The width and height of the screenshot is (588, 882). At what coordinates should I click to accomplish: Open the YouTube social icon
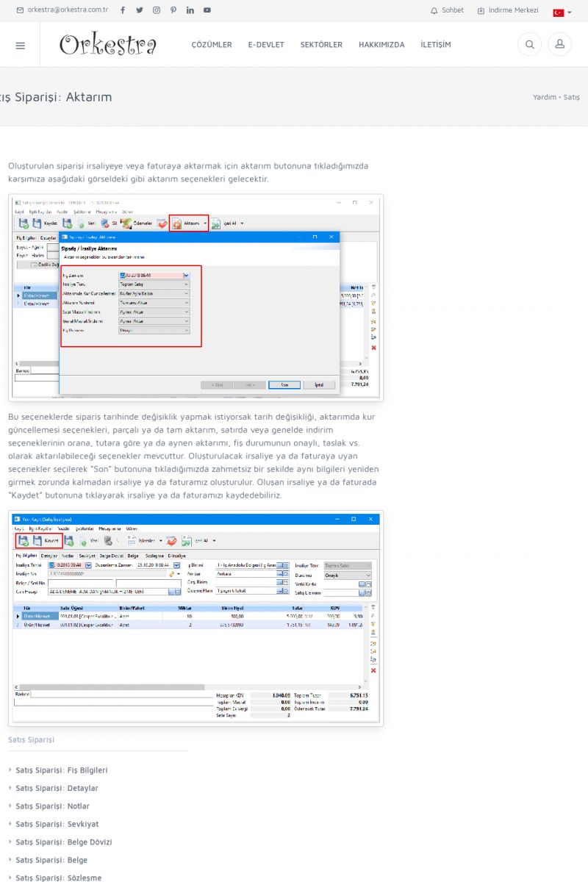click(x=207, y=10)
